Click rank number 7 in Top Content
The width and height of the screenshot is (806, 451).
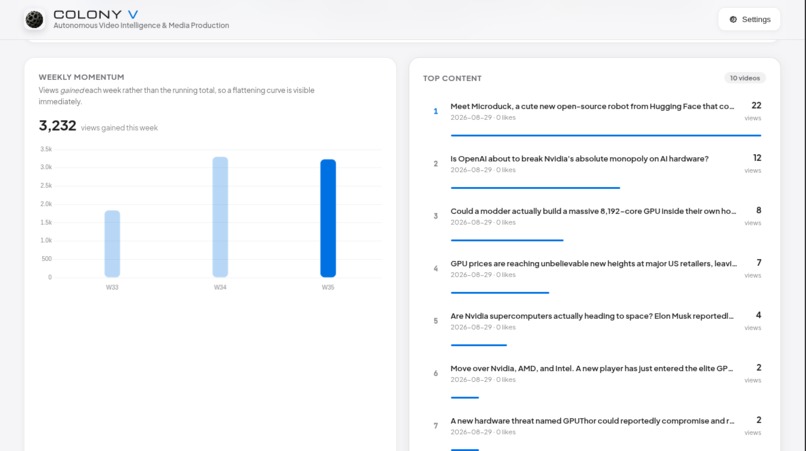pyautogui.click(x=435, y=426)
